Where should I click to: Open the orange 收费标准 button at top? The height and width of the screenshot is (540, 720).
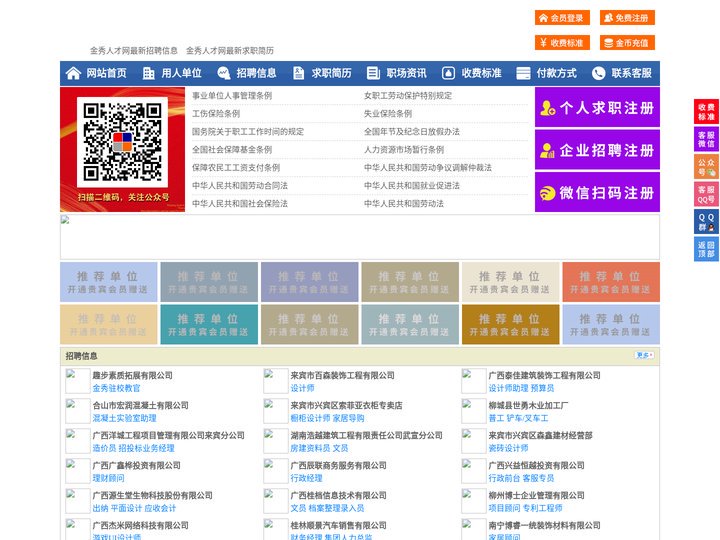pyautogui.click(x=562, y=43)
